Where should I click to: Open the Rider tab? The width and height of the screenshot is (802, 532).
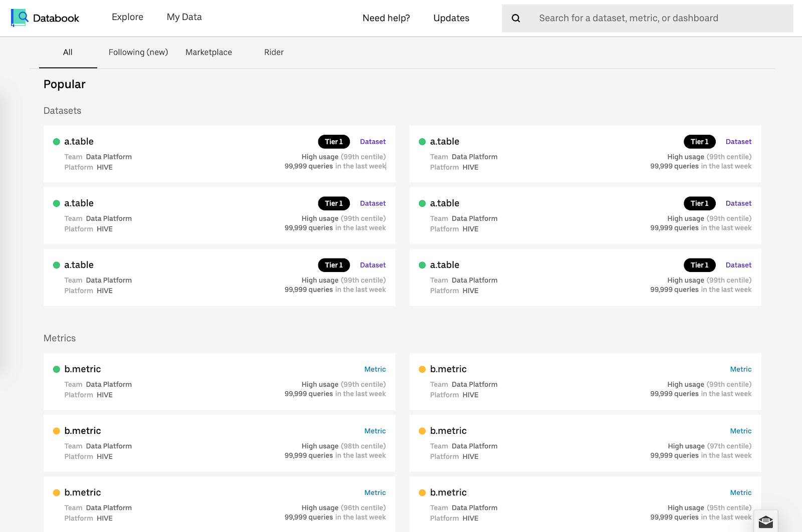(274, 52)
